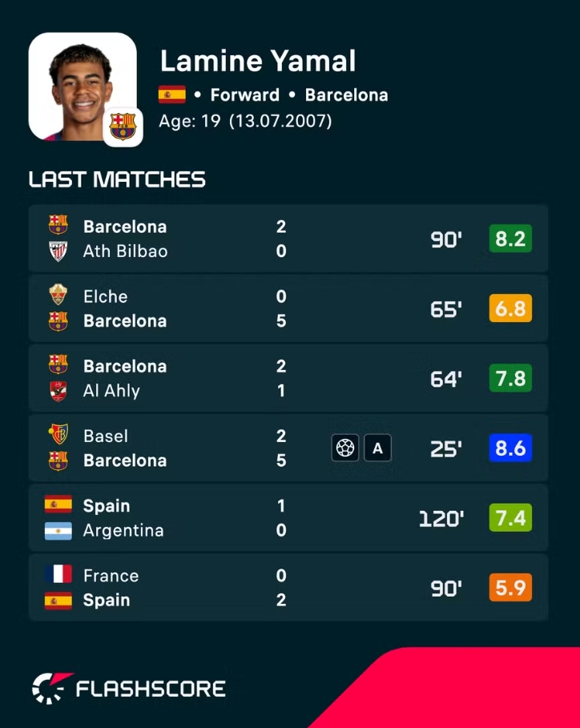Click the Barcelona club name in header

tap(346, 95)
